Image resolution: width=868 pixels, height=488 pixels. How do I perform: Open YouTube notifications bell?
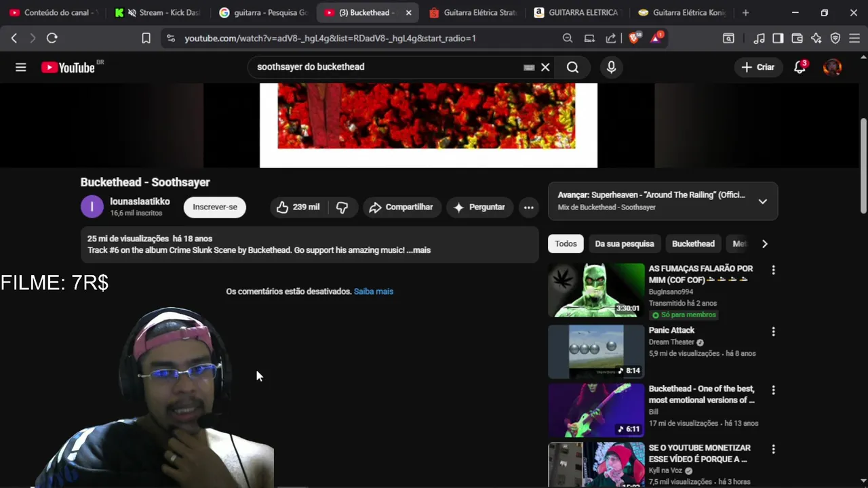pos(800,67)
